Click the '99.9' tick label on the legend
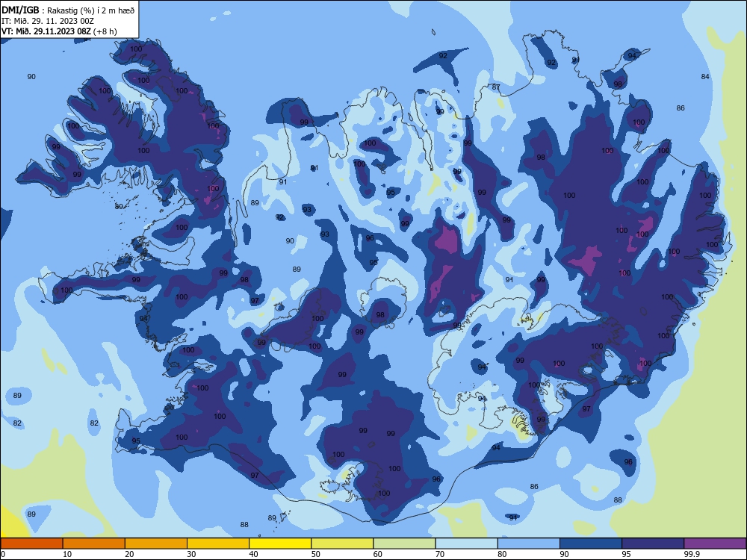Image resolution: width=747 pixels, height=560 pixels. 692,554
